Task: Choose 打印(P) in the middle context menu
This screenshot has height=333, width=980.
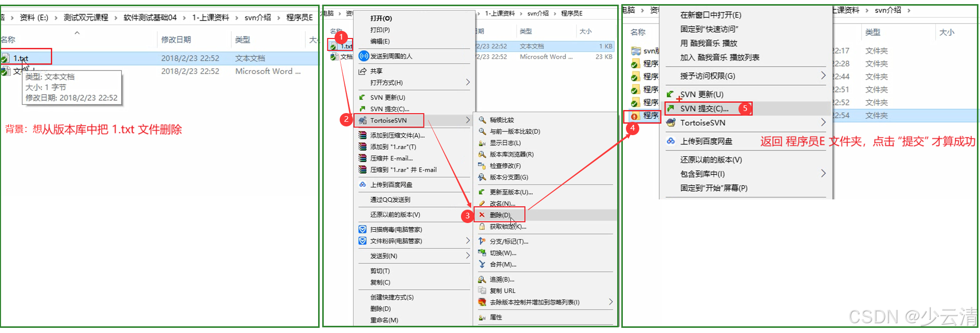Action: click(x=380, y=30)
